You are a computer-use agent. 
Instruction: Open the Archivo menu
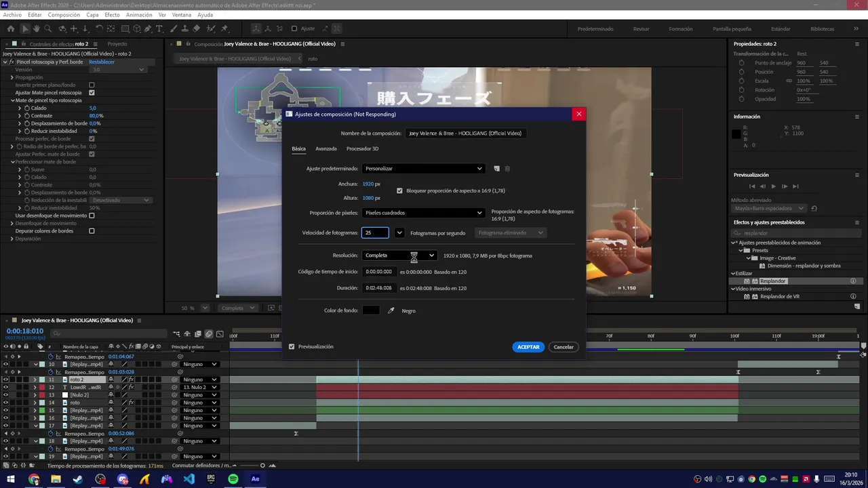[x=12, y=14]
